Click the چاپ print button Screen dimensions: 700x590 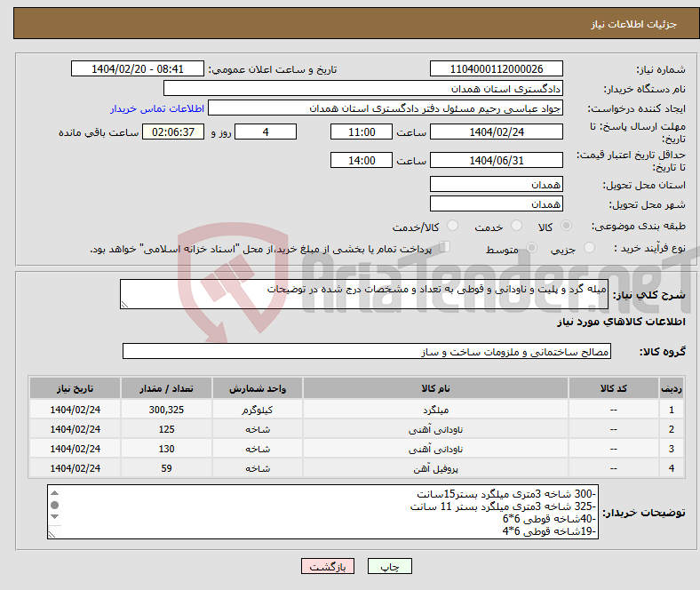(x=389, y=566)
